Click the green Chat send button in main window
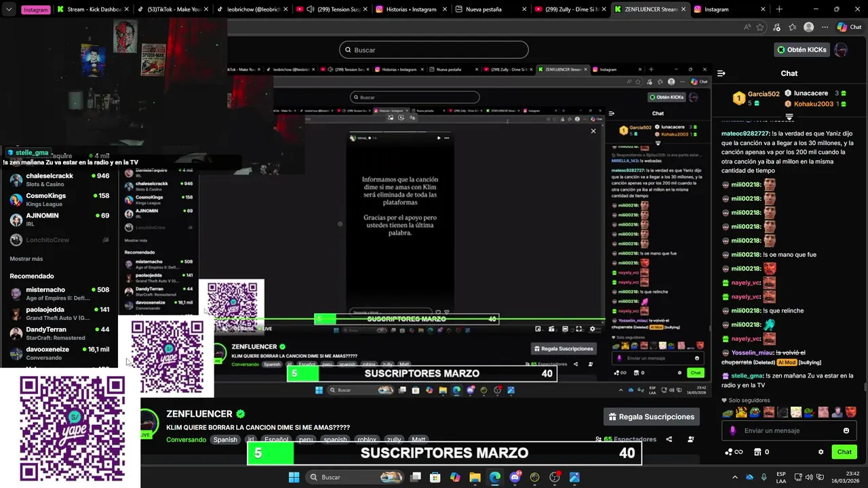This screenshot has height=488, width=868. coord(844,452)
